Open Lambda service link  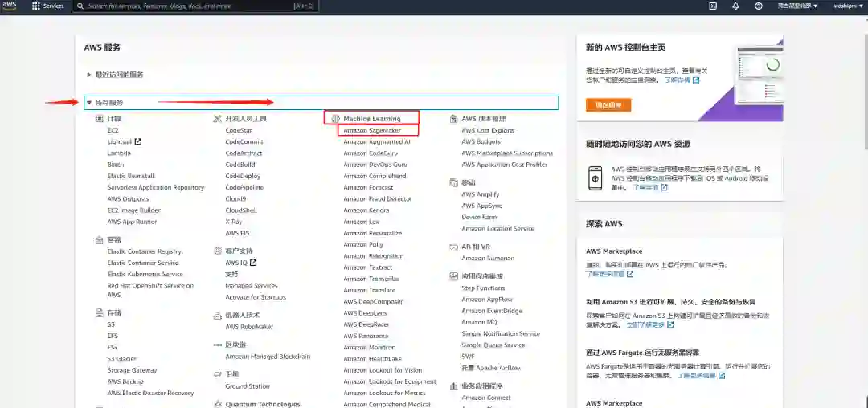pos(119,153)
